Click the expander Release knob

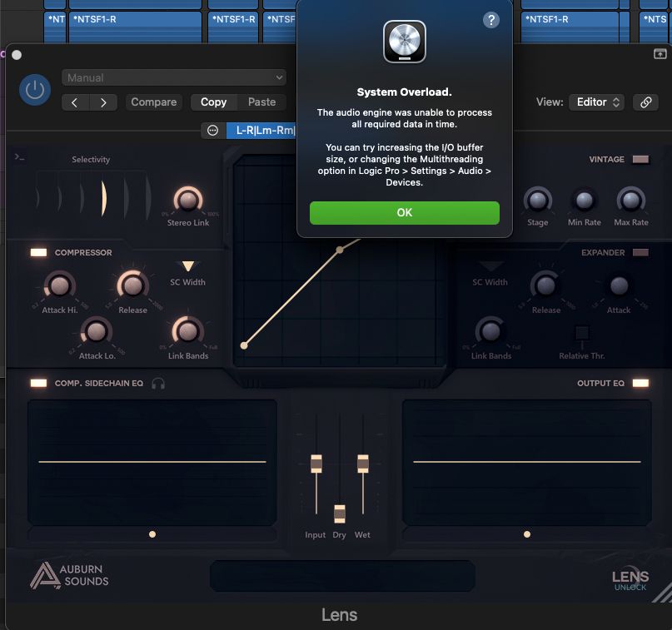pos(545,285)
